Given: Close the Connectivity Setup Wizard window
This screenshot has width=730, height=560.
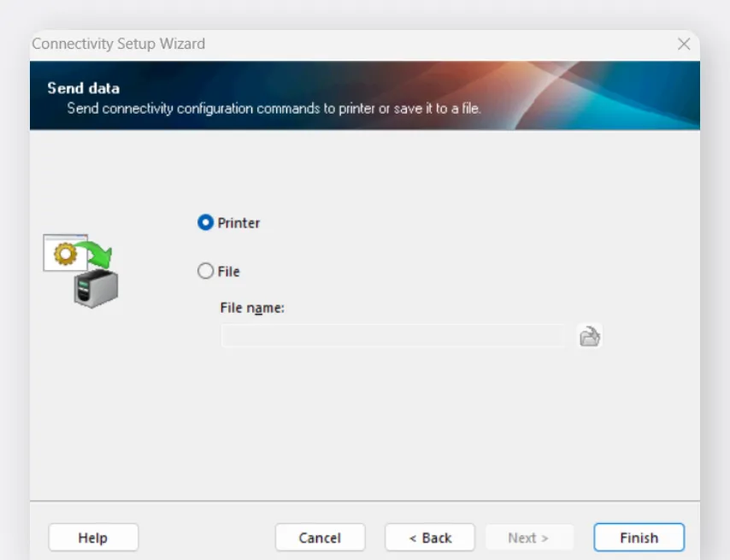Looking at the screenshot, I should (683, 44).
